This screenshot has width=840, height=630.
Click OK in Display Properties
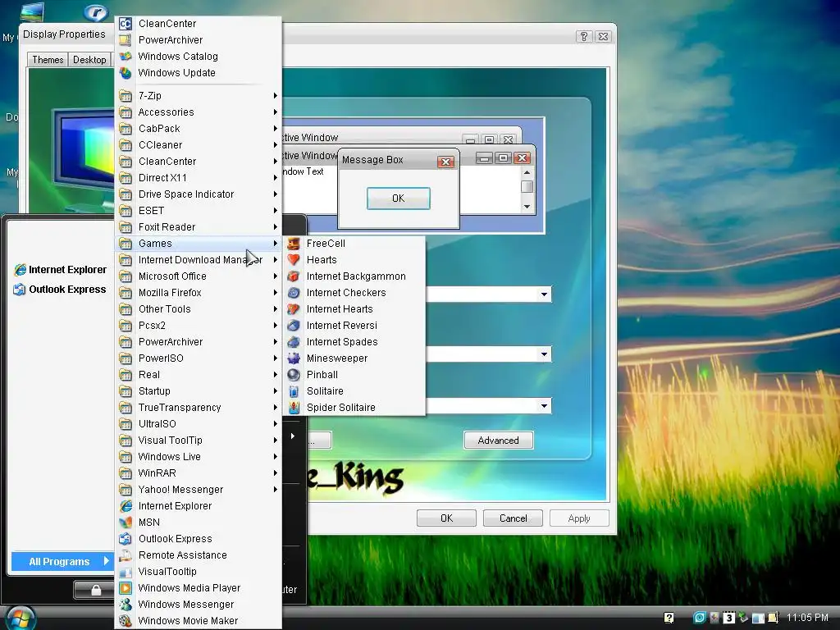[447, 518]
